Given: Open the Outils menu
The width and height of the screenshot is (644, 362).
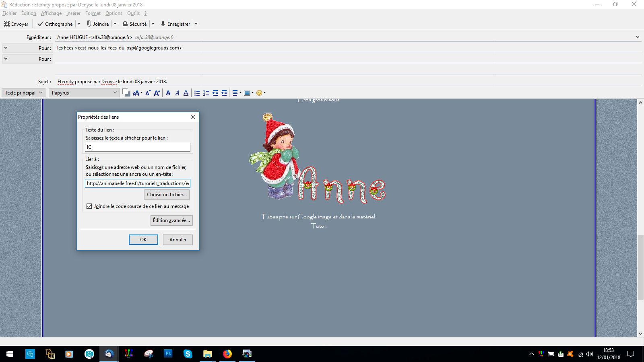Looking at the screenshot, I should (133, 13).
